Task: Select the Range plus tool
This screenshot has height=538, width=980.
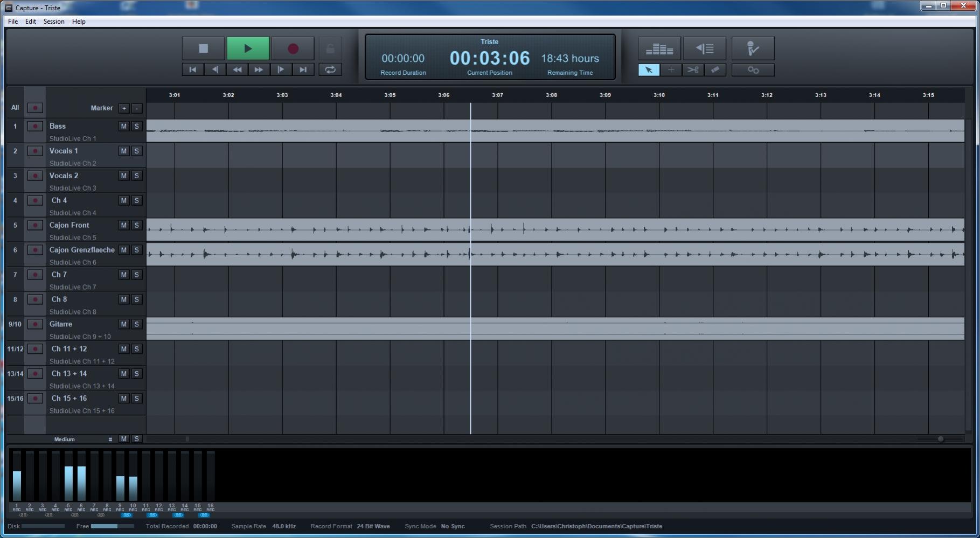Action: pos(671,70)
